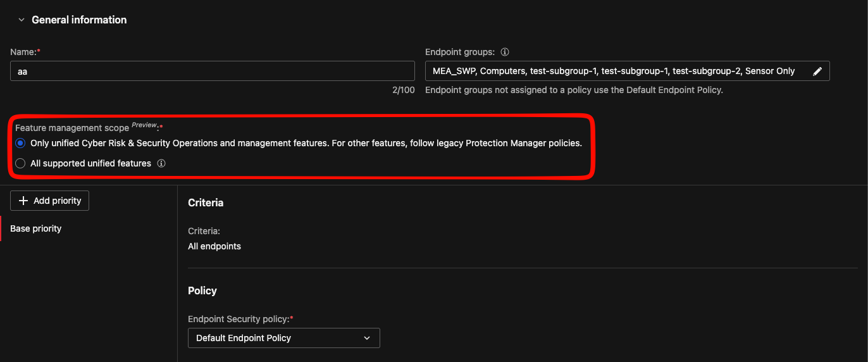Screen dimensions: 868x362
Task: Click the Feature management scope label
Action: [x=72, y=128]
